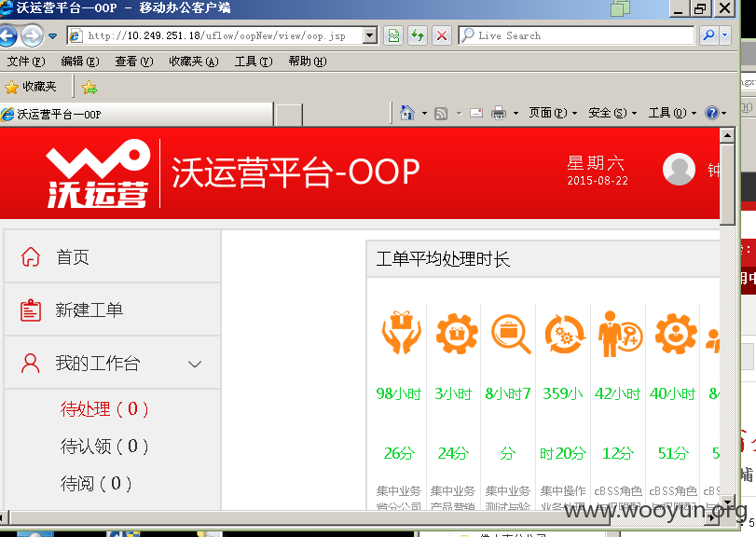
Task: Click the person icon beside 我的工作台
Action: [x=31, y=363]
